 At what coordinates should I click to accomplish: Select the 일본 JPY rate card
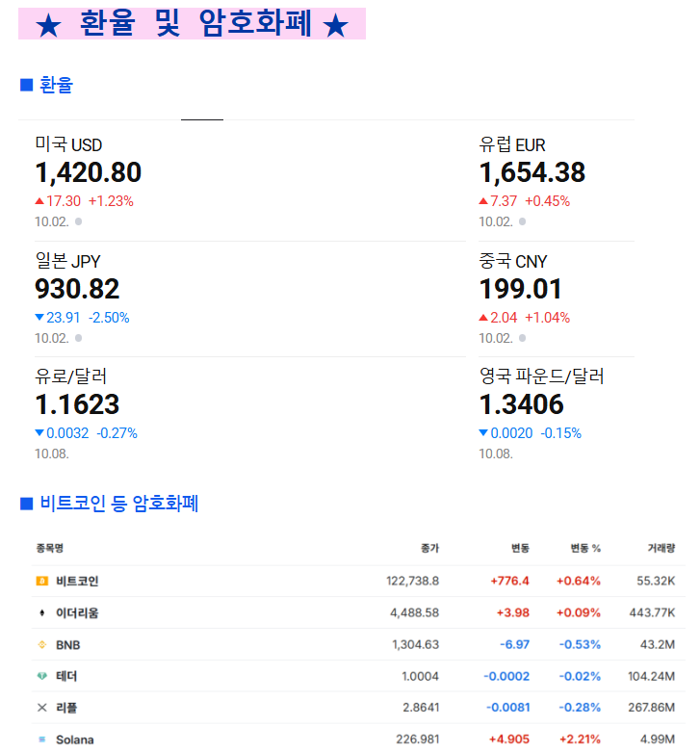[x=77, y=288]
